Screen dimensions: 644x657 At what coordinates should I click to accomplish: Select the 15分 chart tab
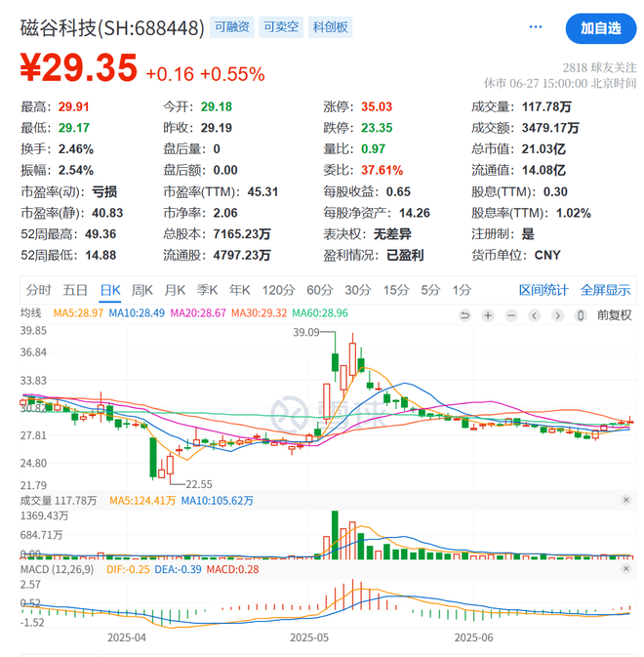(396, 290)
